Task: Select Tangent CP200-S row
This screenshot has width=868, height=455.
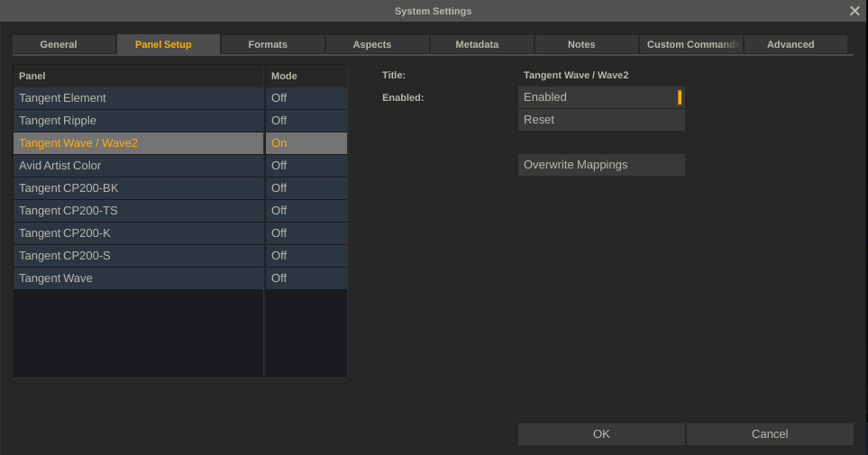Action: pos(139,256)
